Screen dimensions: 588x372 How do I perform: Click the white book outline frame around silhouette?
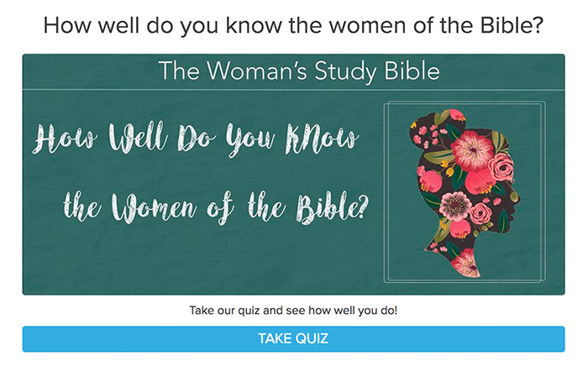465,191
